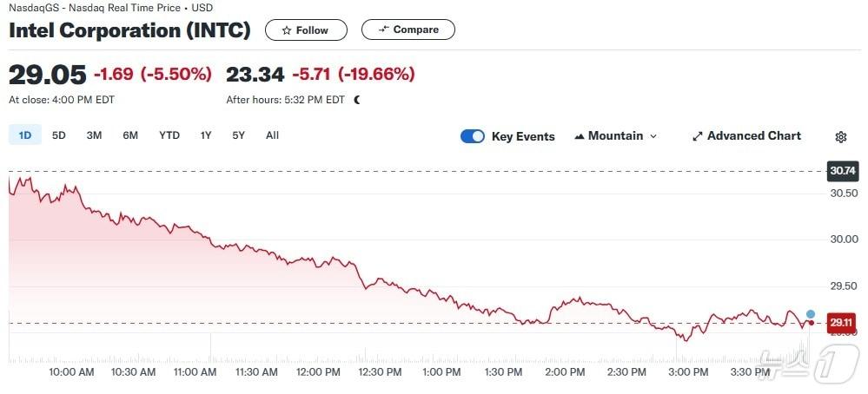Switch to the 5D time range
This screenshot has width=868, height=394.
coord(58,135)
